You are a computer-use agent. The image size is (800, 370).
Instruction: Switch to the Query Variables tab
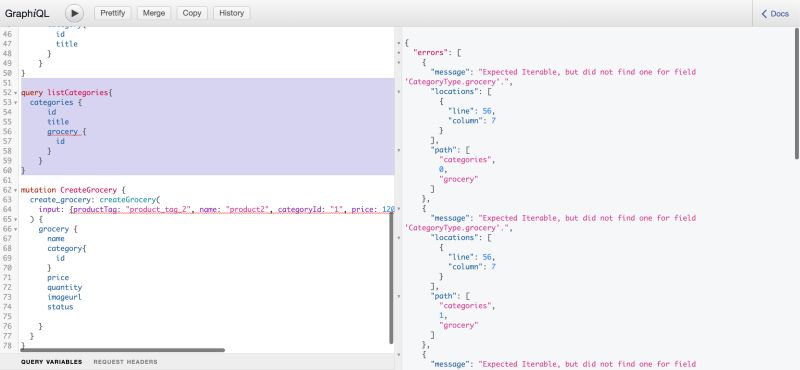click(52, 362)
